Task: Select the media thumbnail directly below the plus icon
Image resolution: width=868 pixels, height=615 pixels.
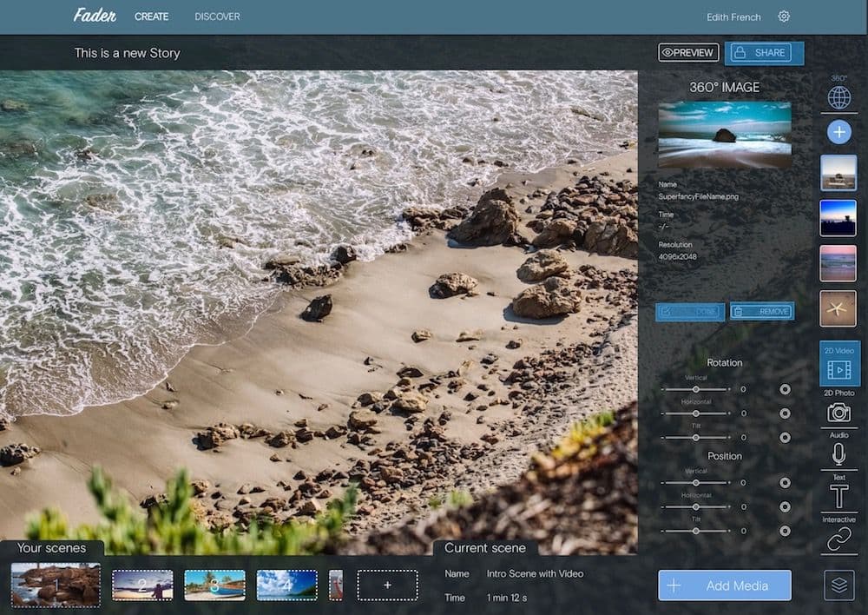Action: tap(838, 173)
